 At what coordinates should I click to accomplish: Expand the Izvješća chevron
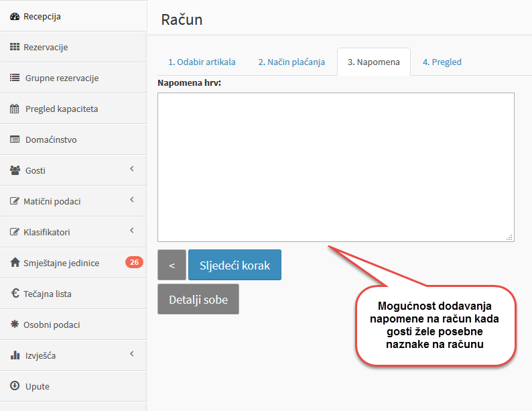coord(132,354)
